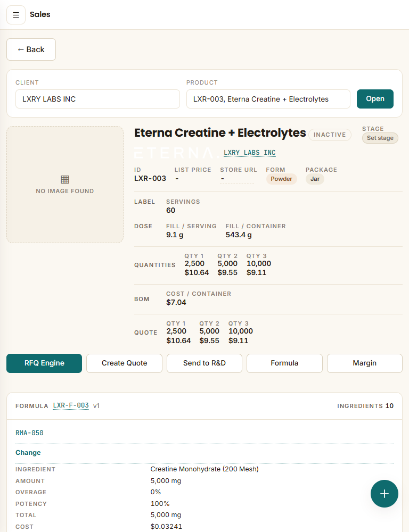Toggle the INACTIVE status badge

(330, 135)
